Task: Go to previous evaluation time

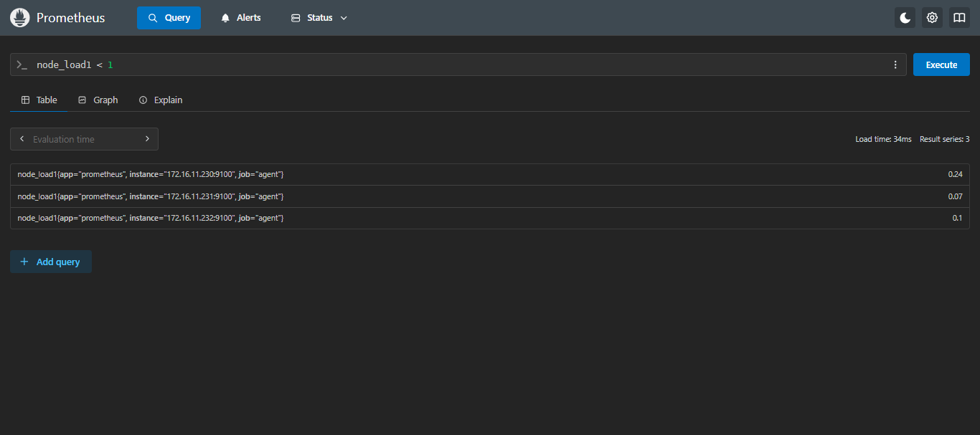Action: coord(22,139)
